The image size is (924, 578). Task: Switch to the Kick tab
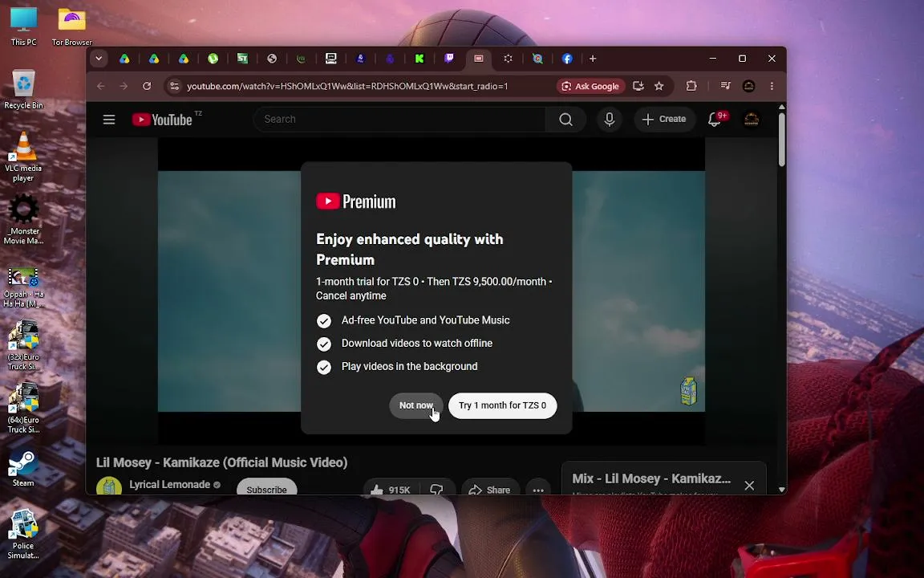coord(419,59)
